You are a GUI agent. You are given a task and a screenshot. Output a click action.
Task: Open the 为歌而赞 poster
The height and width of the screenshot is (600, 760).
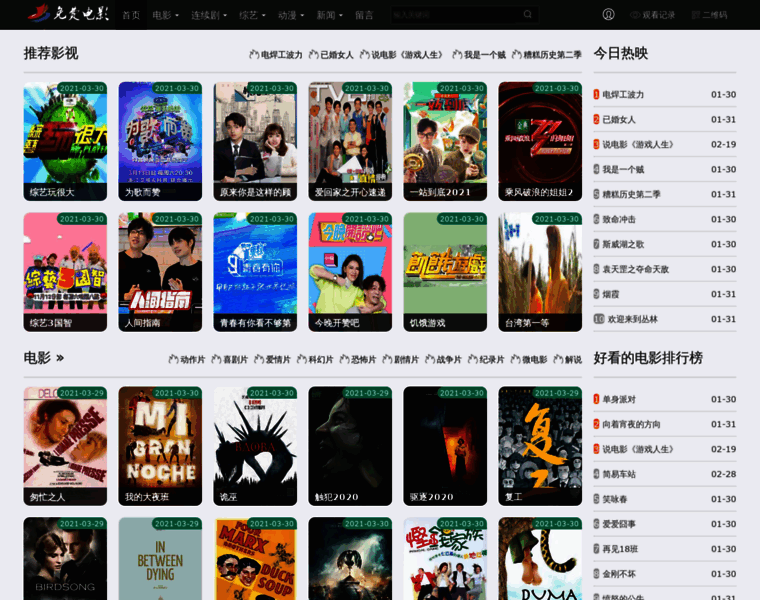click(160, 141)
